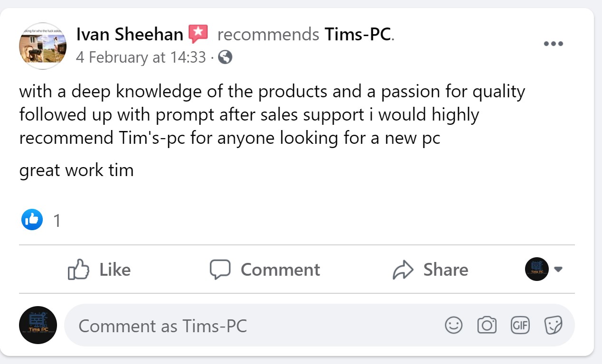Insert an emoji in the comment
The width and height of the screenshot is (602, 364).
(453, 326)
